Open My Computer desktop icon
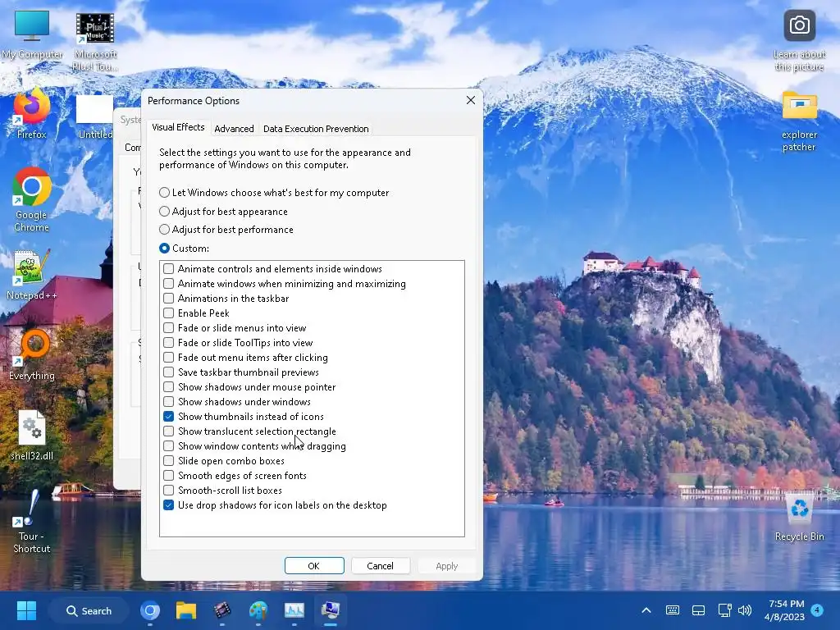 pyautogui.click(x=32, y=34)
